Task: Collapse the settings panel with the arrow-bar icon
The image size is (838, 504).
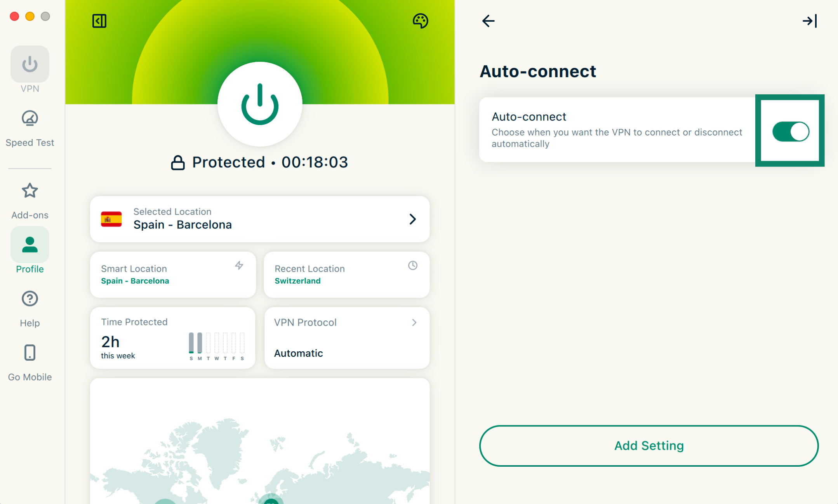Action: pos(810,21)
